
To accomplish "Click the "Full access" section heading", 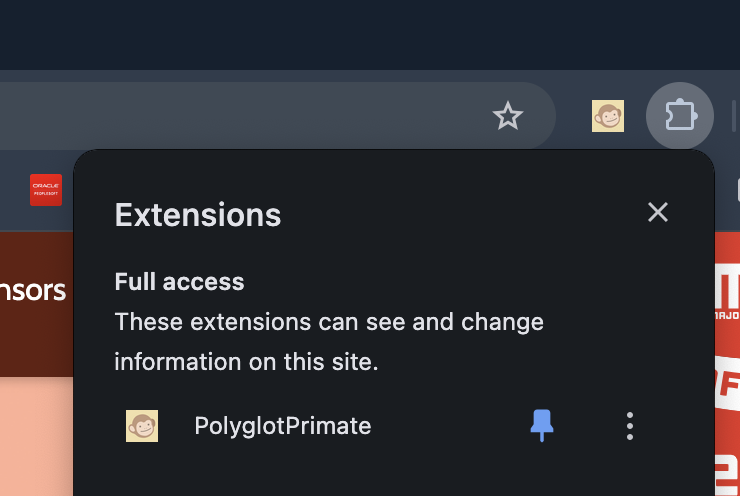I will tap(179, 282).
